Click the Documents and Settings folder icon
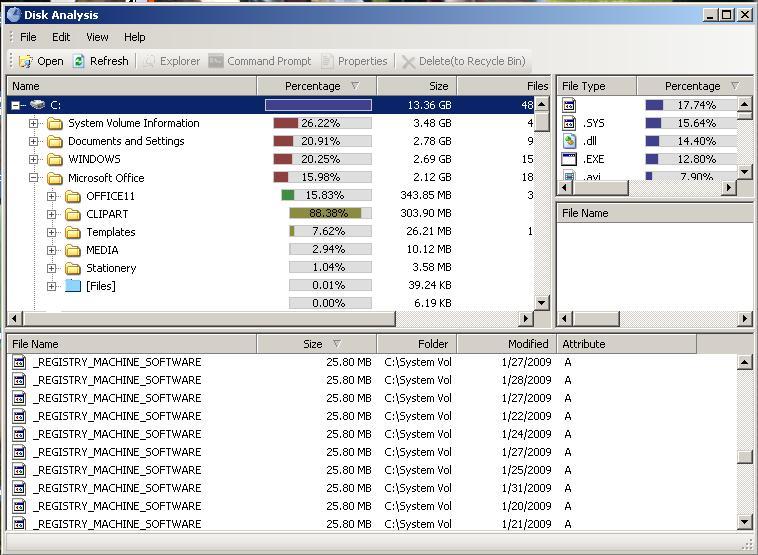This screenshot has width=758, height=555. point(55,141)
